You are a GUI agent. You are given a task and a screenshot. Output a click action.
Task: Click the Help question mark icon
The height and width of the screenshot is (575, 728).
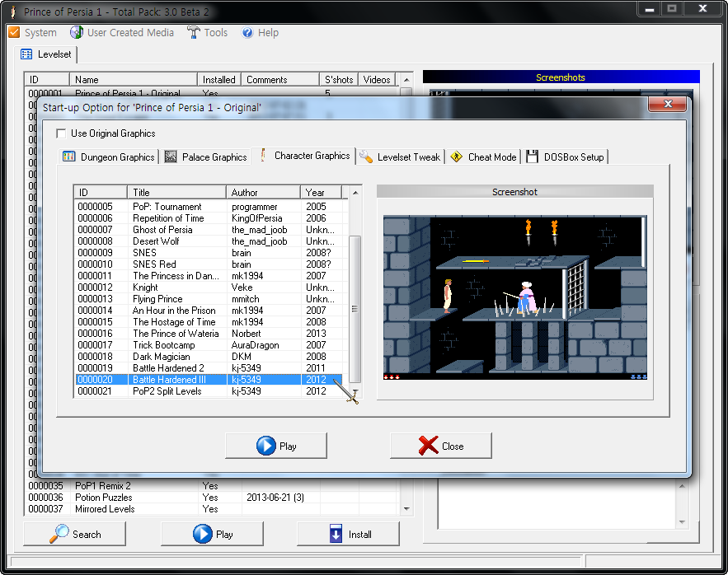tap(247, 32)
